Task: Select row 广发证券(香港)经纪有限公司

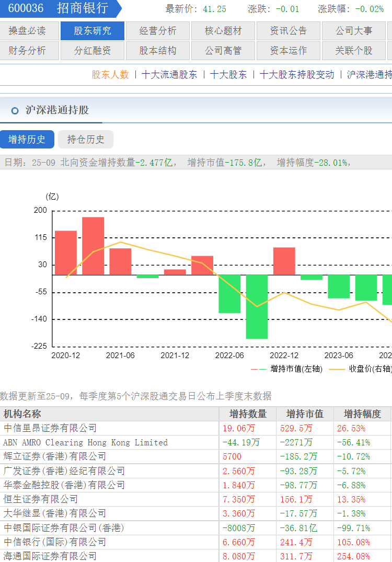Action: coord(195,471)
